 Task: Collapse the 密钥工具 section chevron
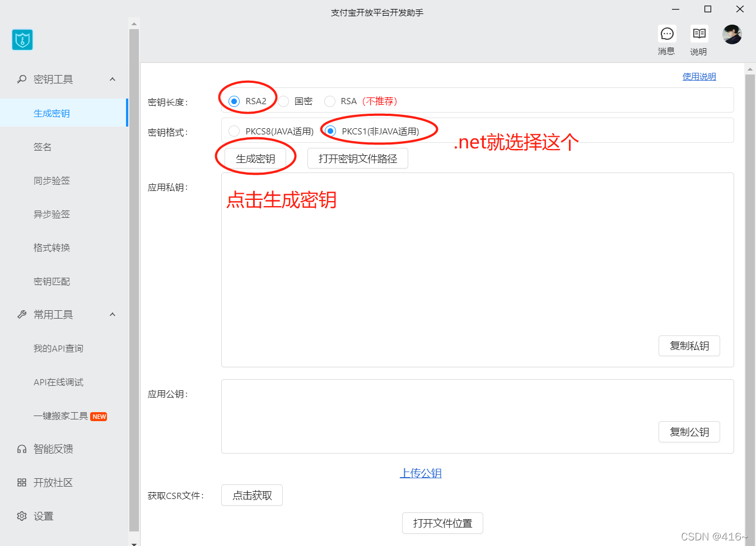(x=113, y=80)
